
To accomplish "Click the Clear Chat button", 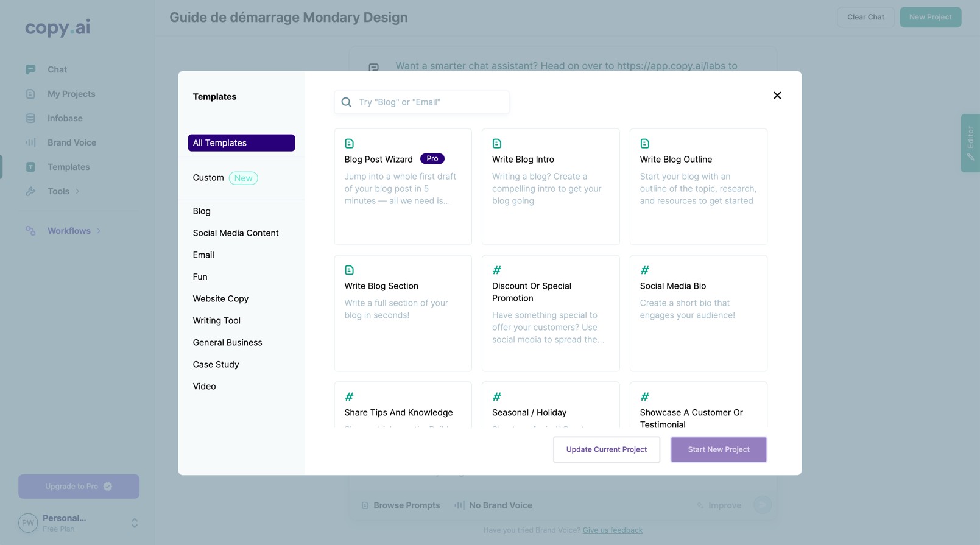I will [865, 17].
